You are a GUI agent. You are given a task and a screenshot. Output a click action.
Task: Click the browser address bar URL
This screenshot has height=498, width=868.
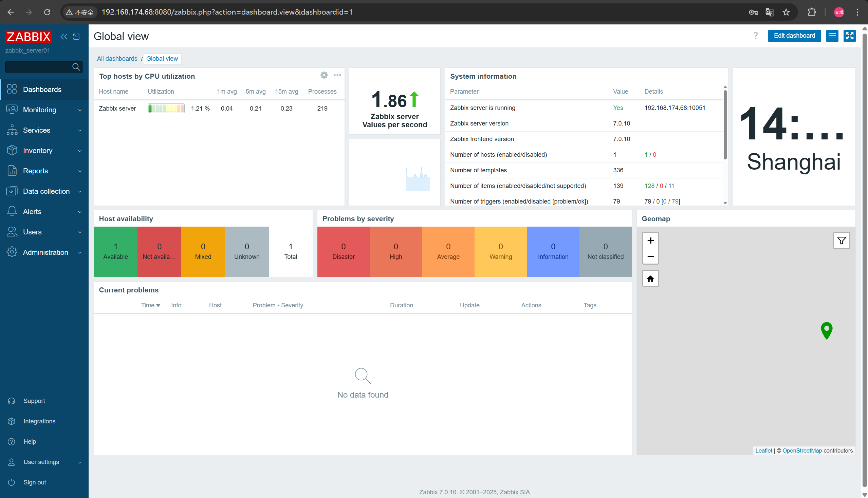click(227, 12)
